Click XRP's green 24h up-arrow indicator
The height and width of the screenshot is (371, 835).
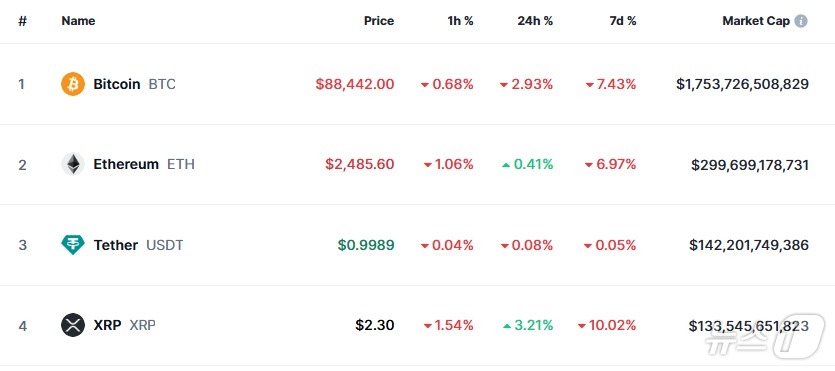507,325
